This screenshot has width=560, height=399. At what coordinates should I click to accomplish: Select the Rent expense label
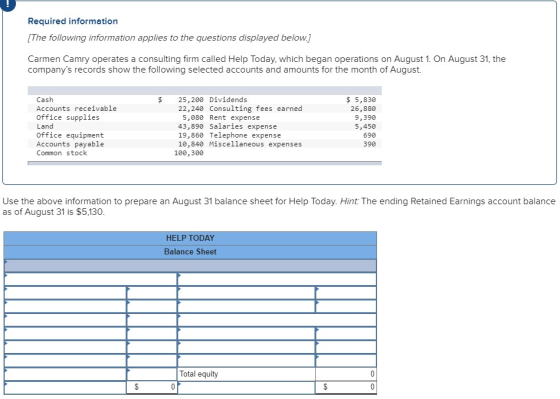pyautogui.click(x=235, y=118)
